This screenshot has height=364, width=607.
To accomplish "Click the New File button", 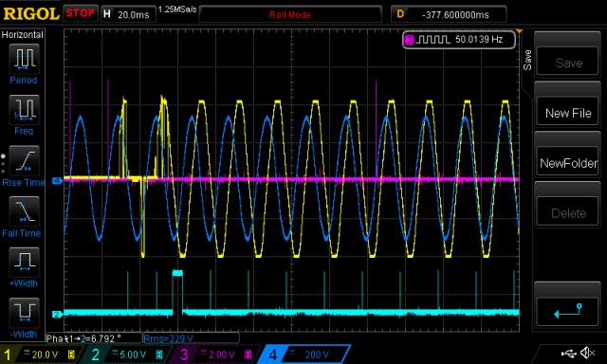I will [568, 113].
